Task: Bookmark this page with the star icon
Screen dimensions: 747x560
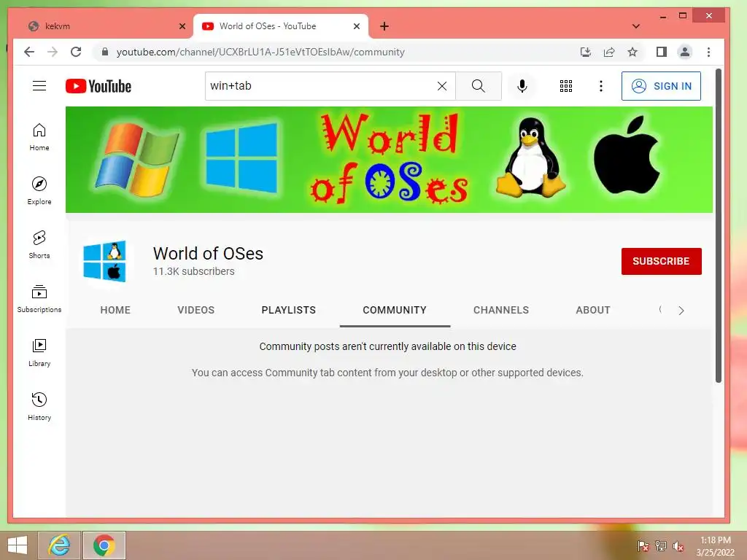Action: (x=632, y=52)
